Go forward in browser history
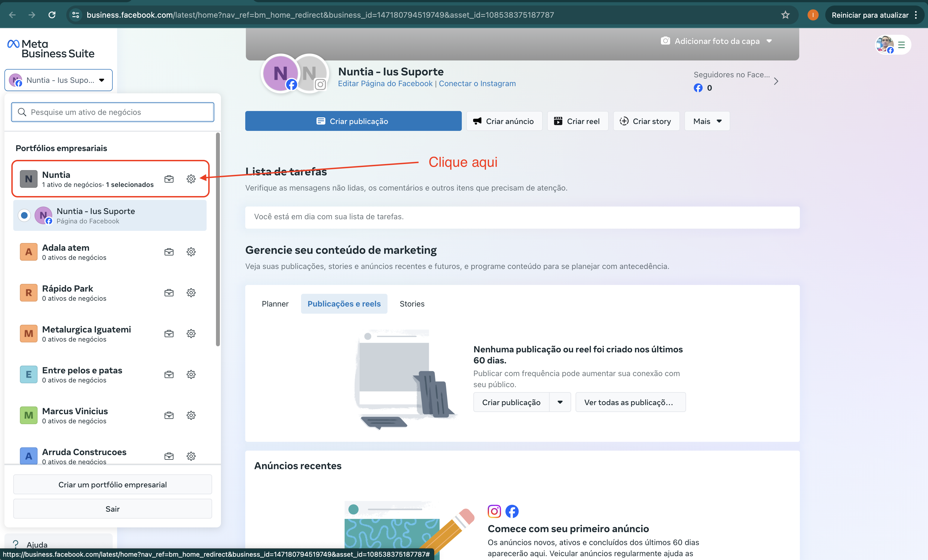Image resolution: width=928 pixels, height=560 pixels. pyautogui.click(x=32, y=15)
